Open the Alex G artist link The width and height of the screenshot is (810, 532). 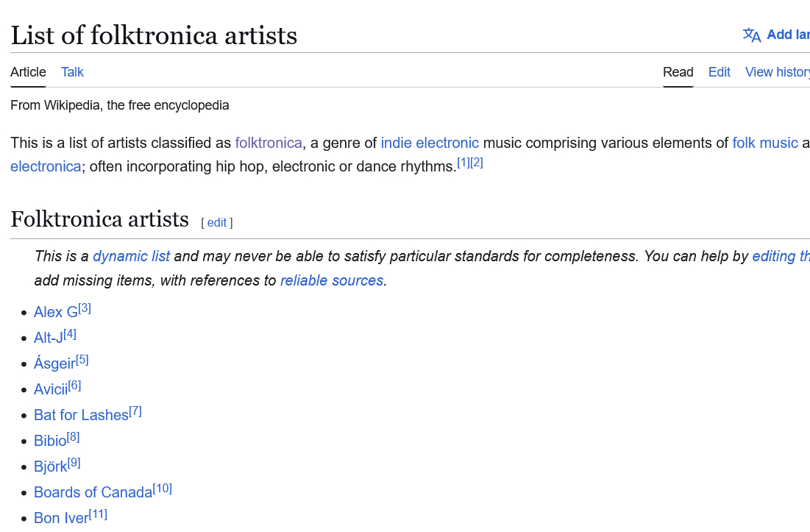[x=56, y=312]
